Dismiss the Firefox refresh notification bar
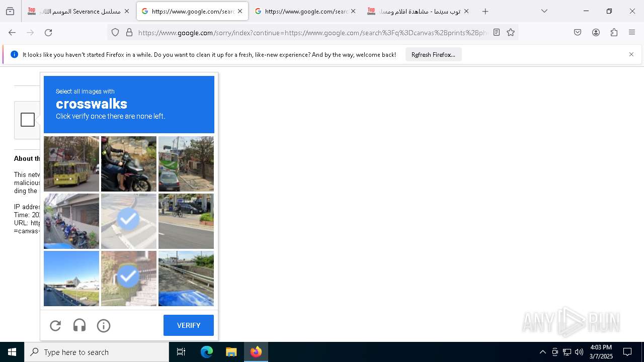Image resolution: width=644 pixels, height=362 pixels. [x=631, y=54]
